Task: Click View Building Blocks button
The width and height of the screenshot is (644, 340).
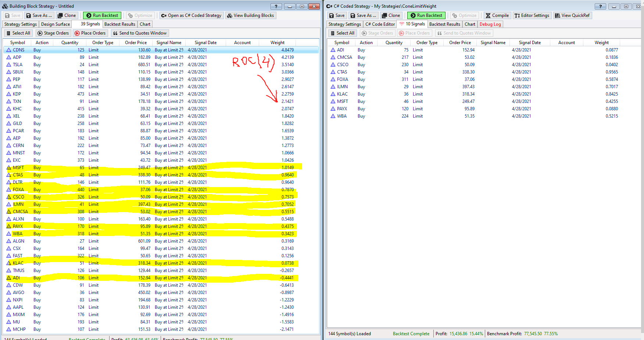Action: tap(250, 15)
